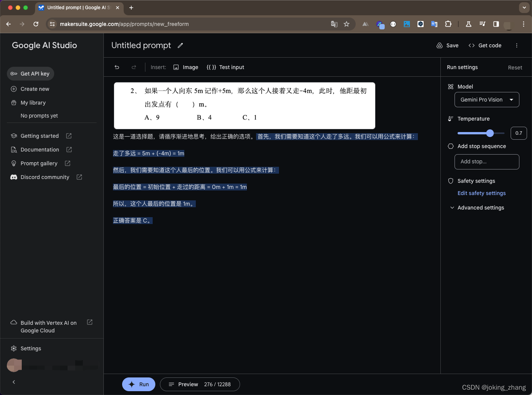Click the text 'No prompts yet'
Viewport: 532px width, 395px height.
39,116
